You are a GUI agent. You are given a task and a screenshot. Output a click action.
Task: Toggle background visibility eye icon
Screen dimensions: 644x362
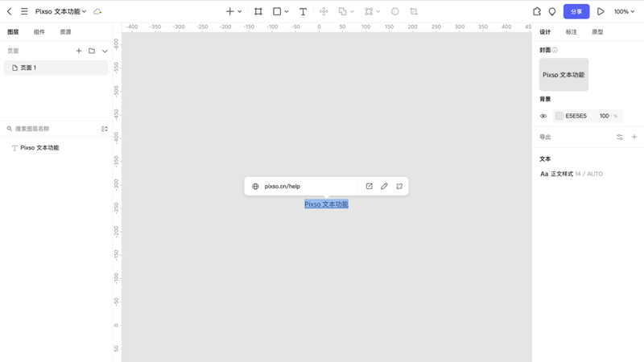pyautogui.click(x=543, y=116)
